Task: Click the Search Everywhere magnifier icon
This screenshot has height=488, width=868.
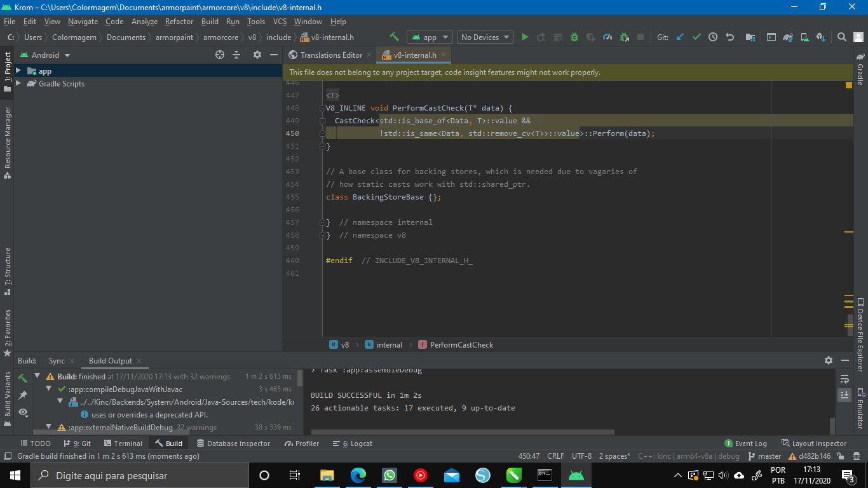Action: 842,37
